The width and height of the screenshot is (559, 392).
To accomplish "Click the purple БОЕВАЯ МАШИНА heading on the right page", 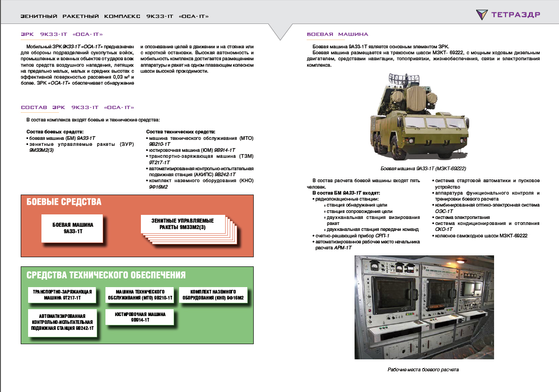I will (337, 35).
